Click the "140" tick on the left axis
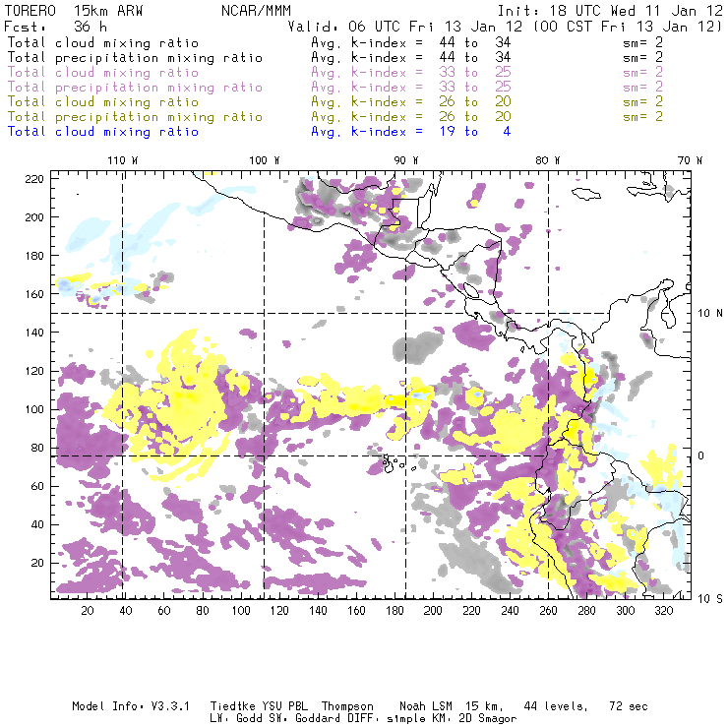The width and height of the screenshot is (728, 728). tap(34, 333)
